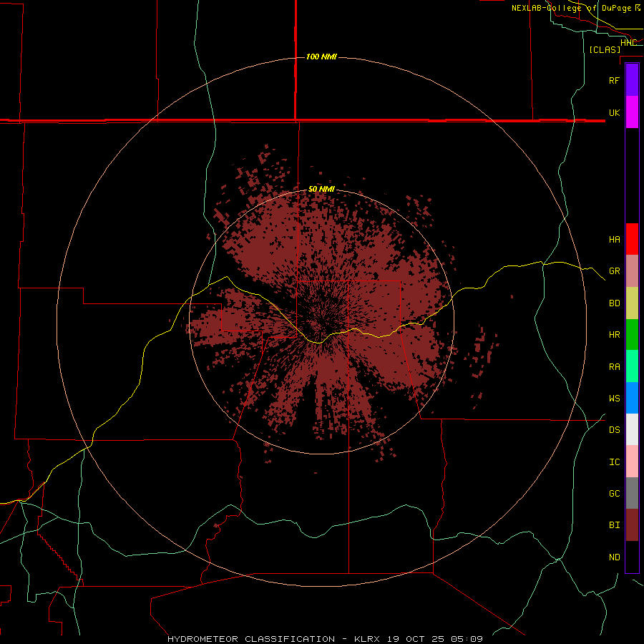This screenshot has width=644, height=644.
Task: Click the BI dark-red legend swatch
Action: [632, 525]
